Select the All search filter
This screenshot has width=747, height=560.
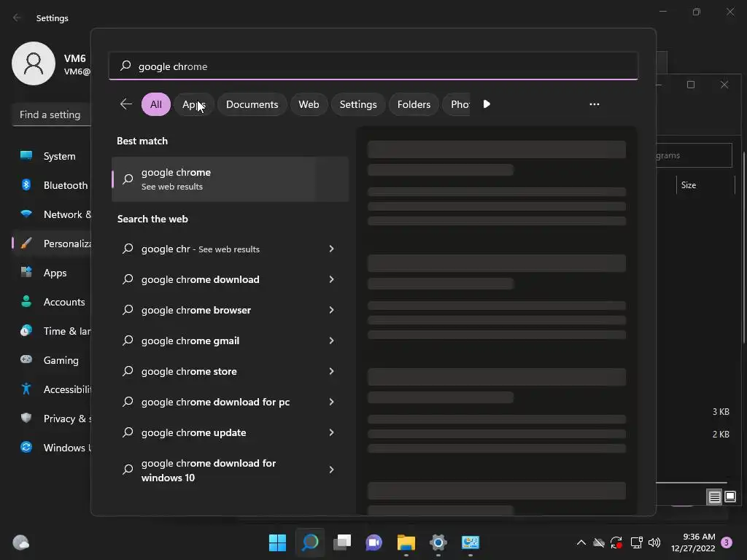156,104
